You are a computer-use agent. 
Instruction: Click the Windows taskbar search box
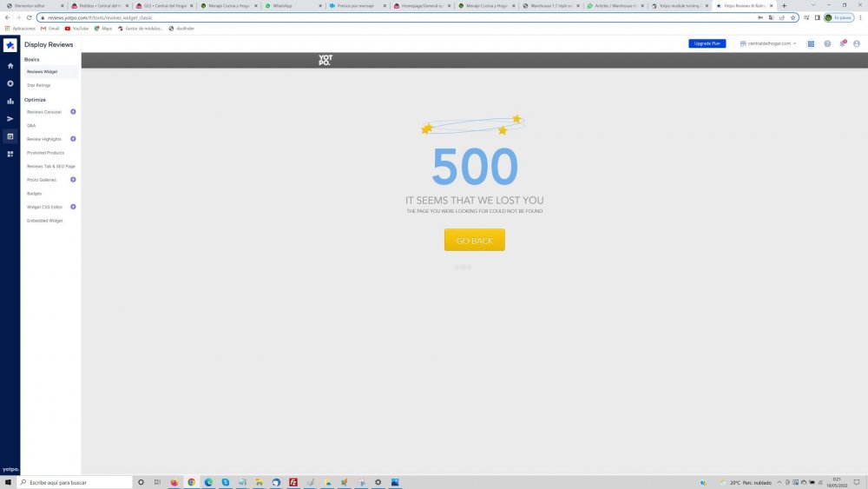tap(76, 482)
